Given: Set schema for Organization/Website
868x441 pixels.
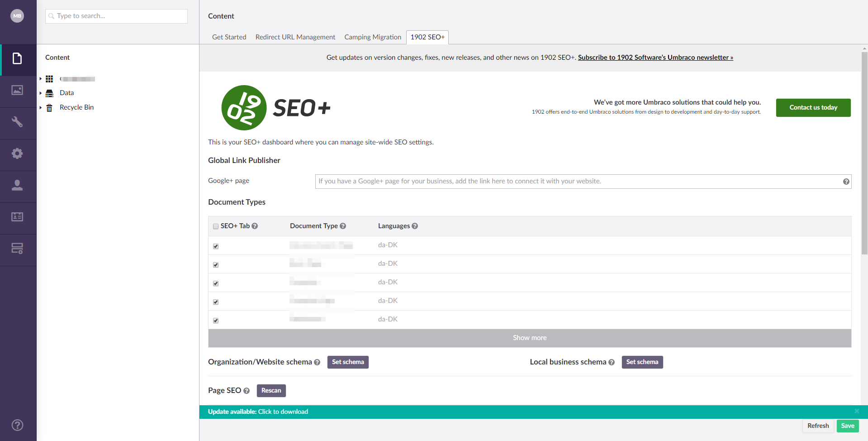Looking at the screenshot, I should click(348, 362).
